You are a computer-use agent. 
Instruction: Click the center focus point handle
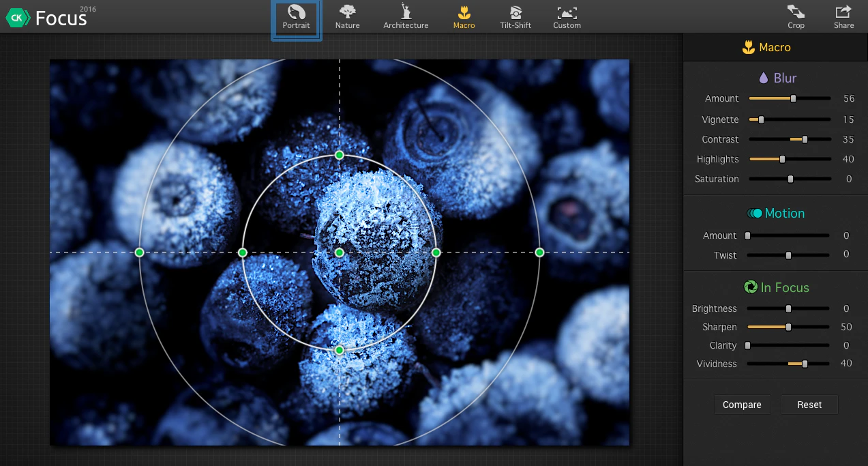pyautogui.click(x=340, y=252)
